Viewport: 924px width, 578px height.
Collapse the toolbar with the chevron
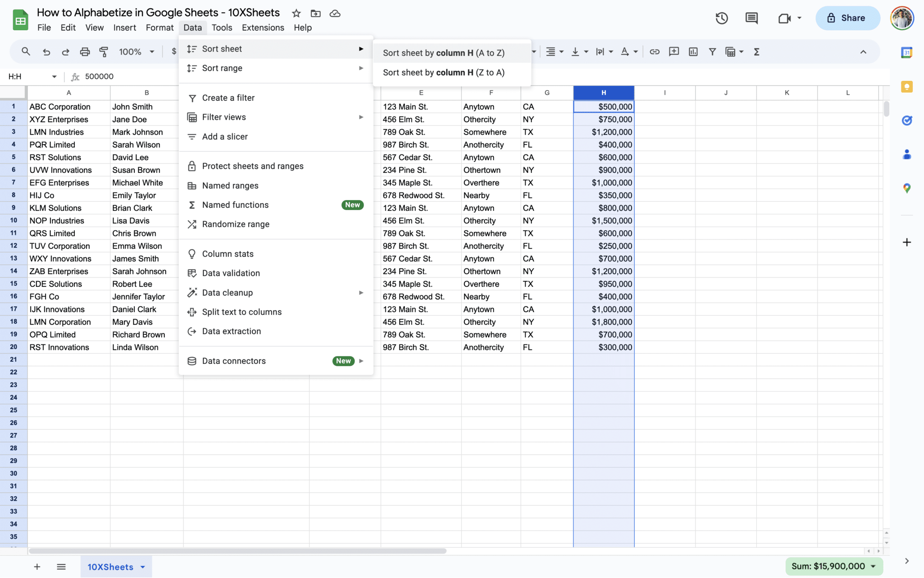point(863,52)
